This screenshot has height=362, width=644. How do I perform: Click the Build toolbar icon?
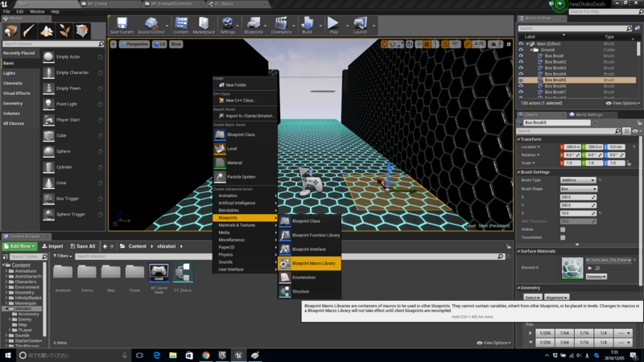(308, 26)
